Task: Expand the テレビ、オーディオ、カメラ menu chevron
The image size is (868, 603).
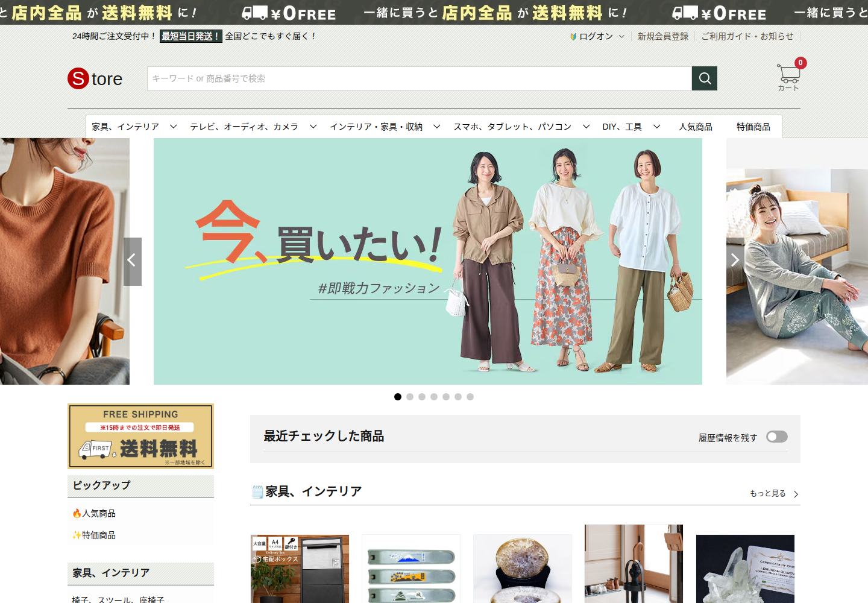Action: tap(313, 127)
